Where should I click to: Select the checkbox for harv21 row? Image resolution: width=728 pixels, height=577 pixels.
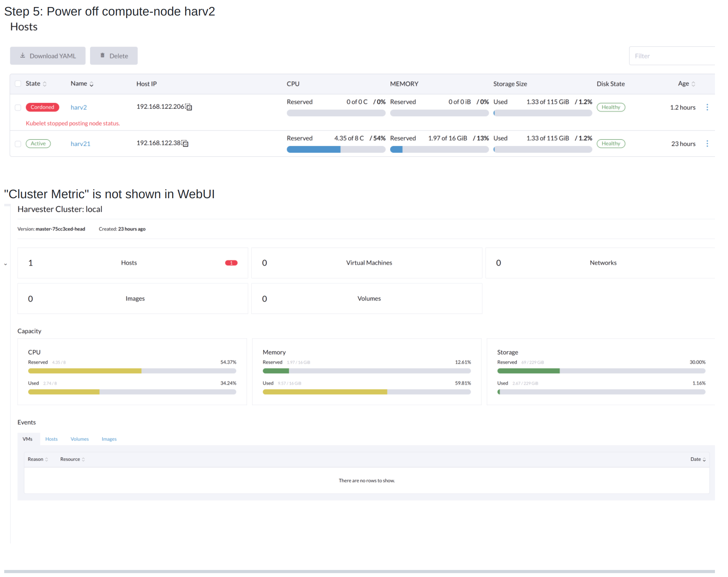pyautogui.click(x=18, y=144)
